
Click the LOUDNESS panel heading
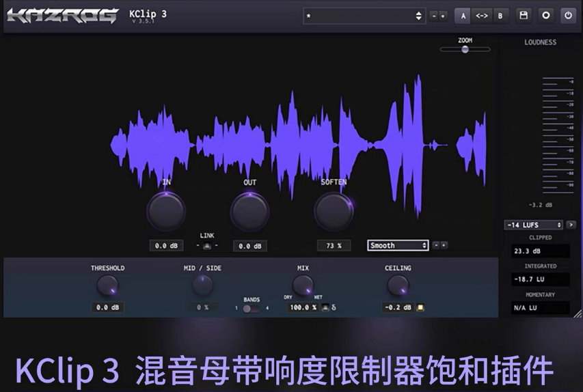(540, 42)
